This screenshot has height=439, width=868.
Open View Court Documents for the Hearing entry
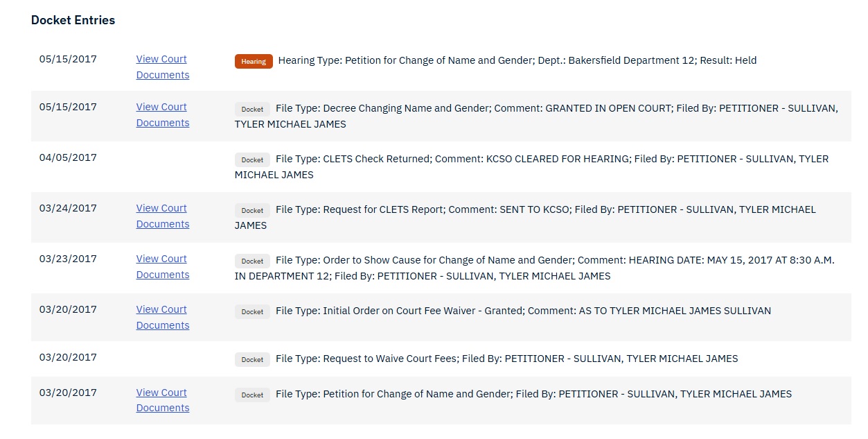coord(161,67)
